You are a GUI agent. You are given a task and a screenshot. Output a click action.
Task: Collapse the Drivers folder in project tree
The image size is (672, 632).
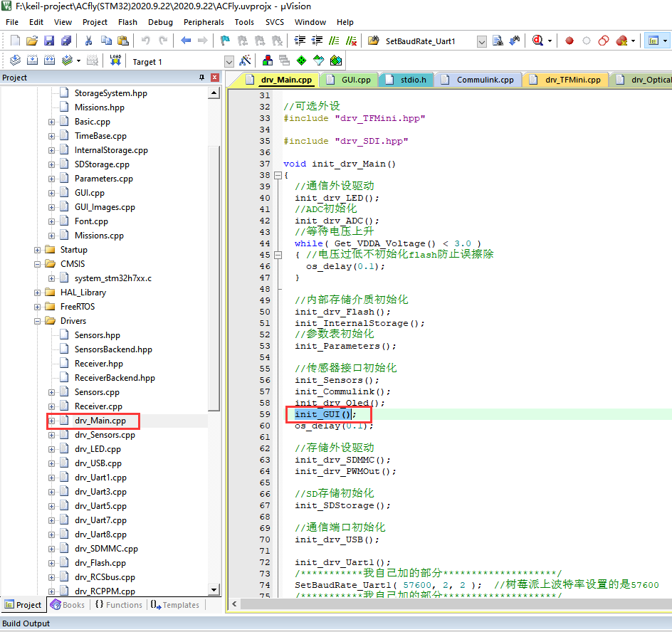click(x=38, y=321)
